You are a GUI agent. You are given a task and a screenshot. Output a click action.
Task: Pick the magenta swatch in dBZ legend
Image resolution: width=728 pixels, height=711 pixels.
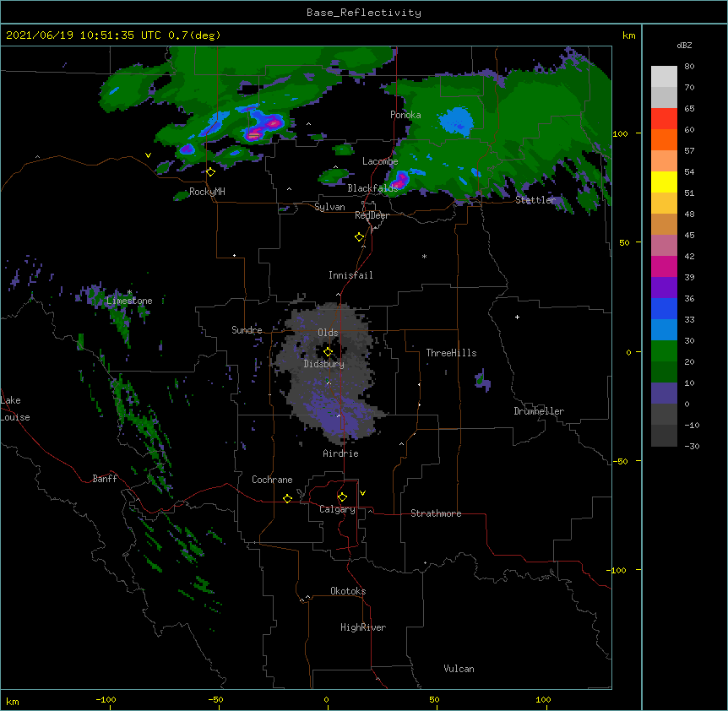[x=664, y=266]
